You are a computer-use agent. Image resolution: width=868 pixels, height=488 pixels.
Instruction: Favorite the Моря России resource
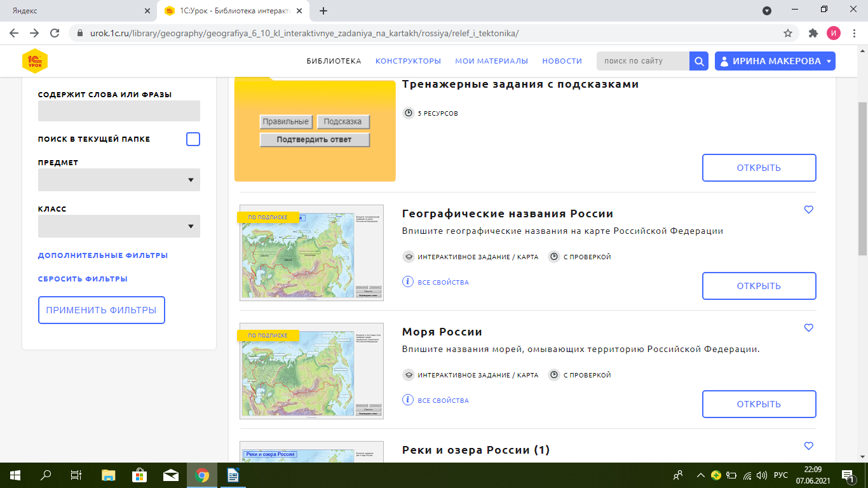pos(809,328)
